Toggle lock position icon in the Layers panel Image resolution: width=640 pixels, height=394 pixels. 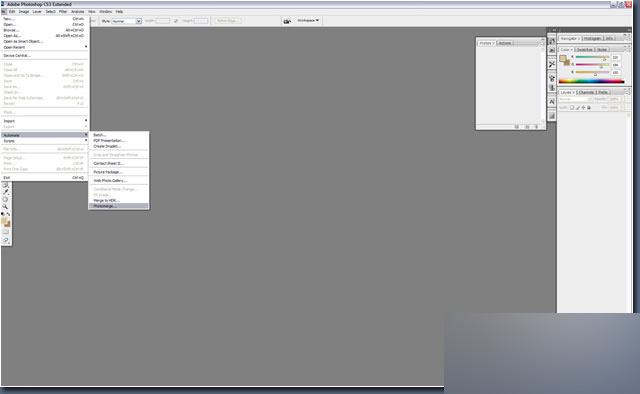point(583,107)
